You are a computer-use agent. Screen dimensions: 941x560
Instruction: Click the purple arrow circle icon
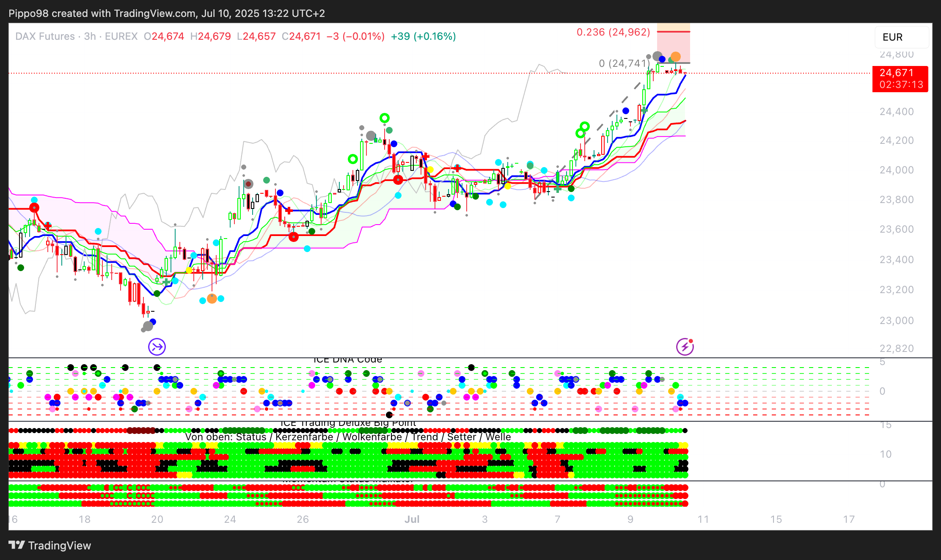coord(157,347)
